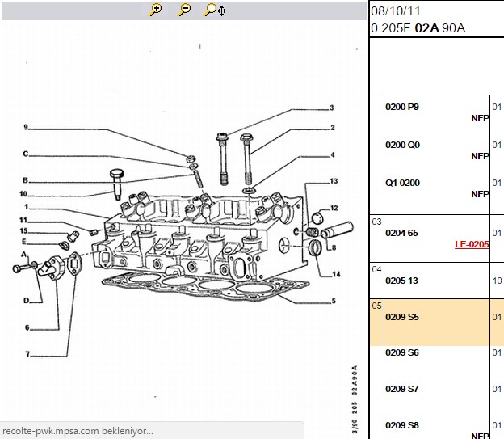The width and height of the screenshot is (504, 439).
Task: Select callout number 9 in the diagram
Action: click(26, 127)
